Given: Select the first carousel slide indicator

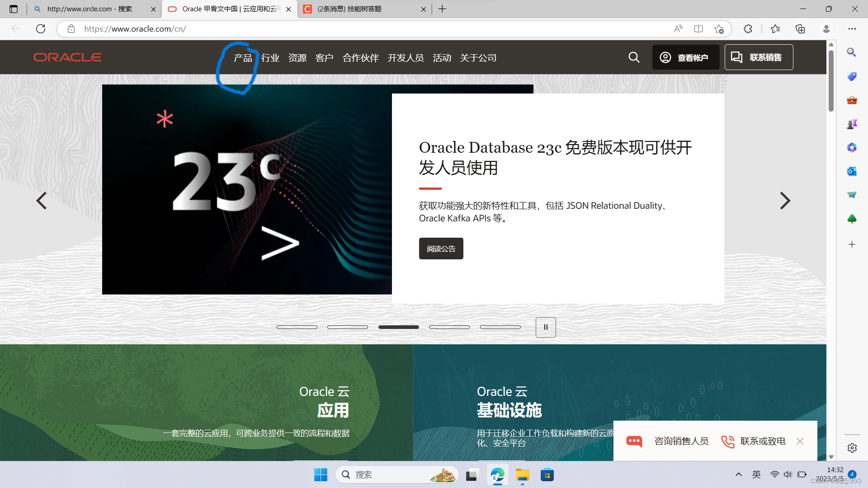Looking at the screenshot, I should [x=297, y=327].
